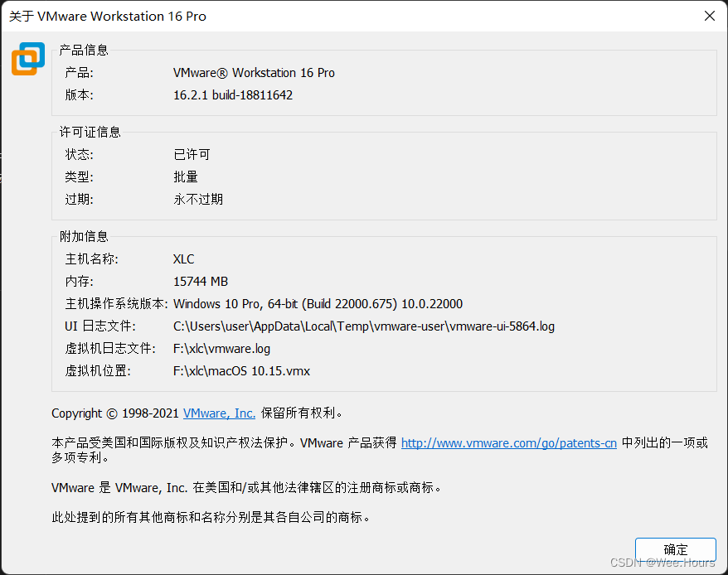Click the VM location macOS 10.15.vmx path

coord(242,371)
